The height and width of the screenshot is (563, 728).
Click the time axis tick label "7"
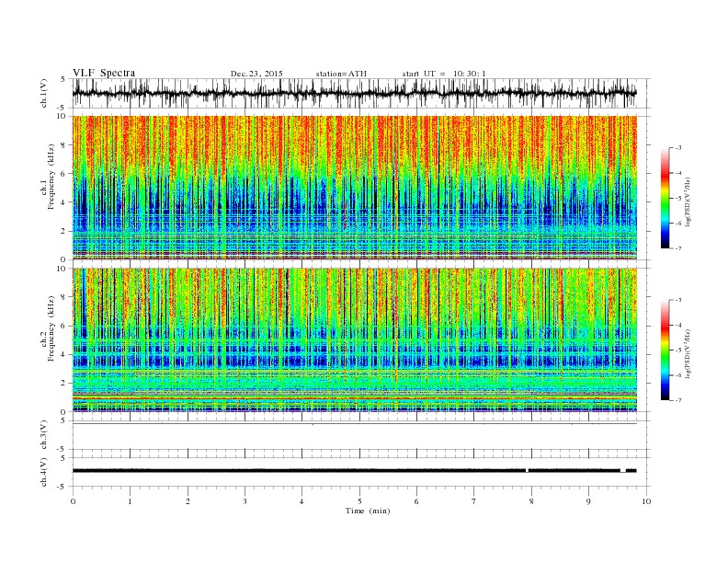(x=474, y=501)
